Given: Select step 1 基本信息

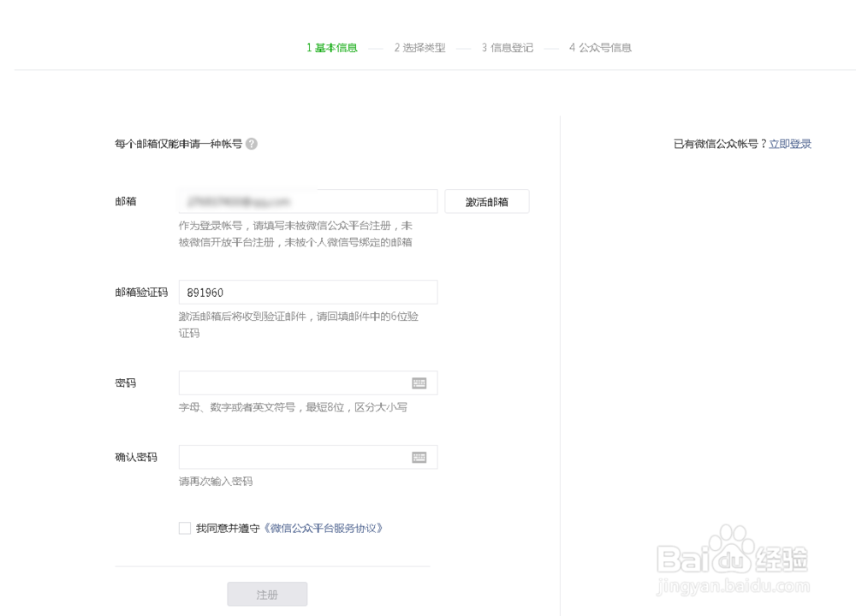Looking at the screenshot, I should (x=332, y=48).
